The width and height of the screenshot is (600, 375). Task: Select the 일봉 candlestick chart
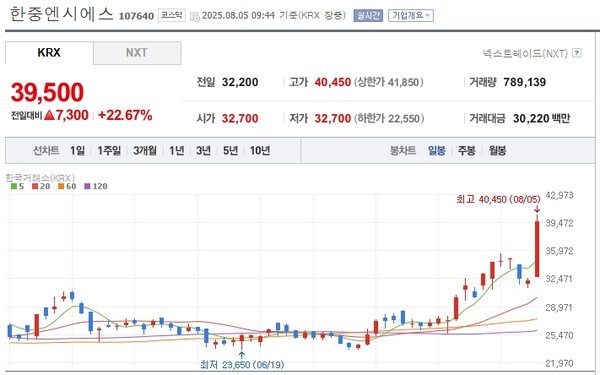437,150
